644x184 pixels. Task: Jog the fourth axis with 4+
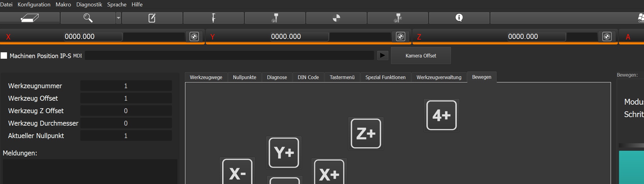pos(442,115)
